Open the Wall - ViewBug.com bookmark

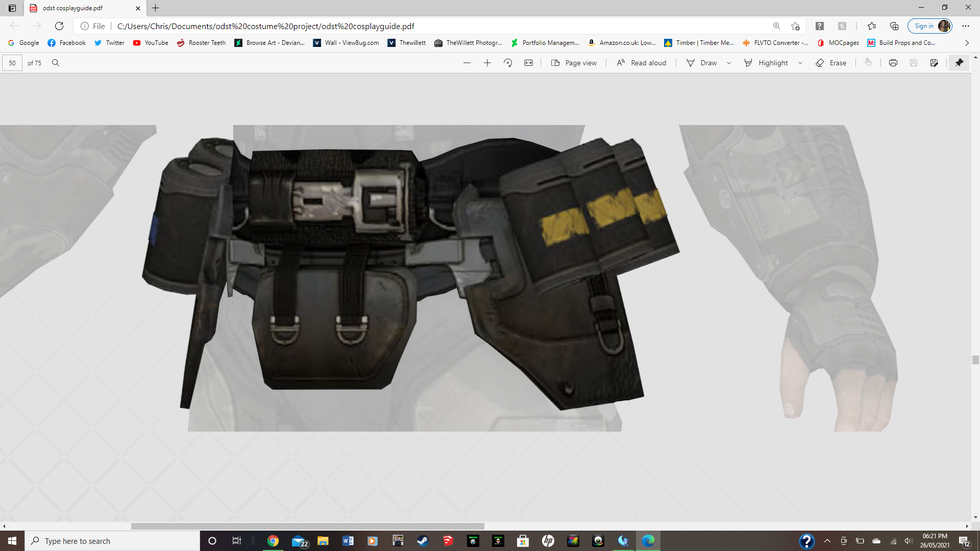(x=346, y=43)
